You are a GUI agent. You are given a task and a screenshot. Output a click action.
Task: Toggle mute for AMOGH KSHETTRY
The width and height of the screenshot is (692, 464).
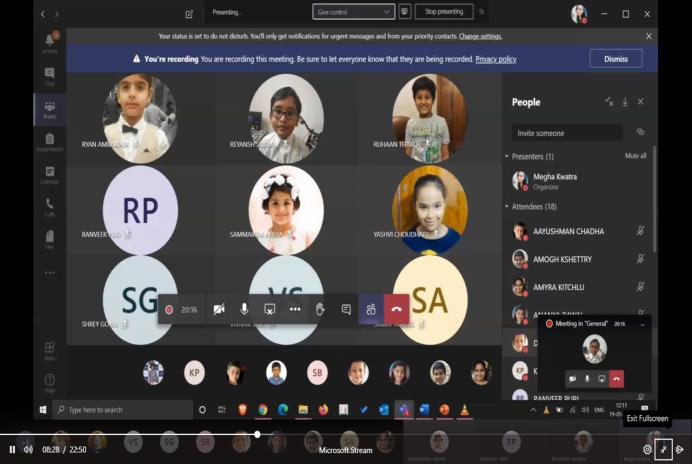tap(640, 259)
